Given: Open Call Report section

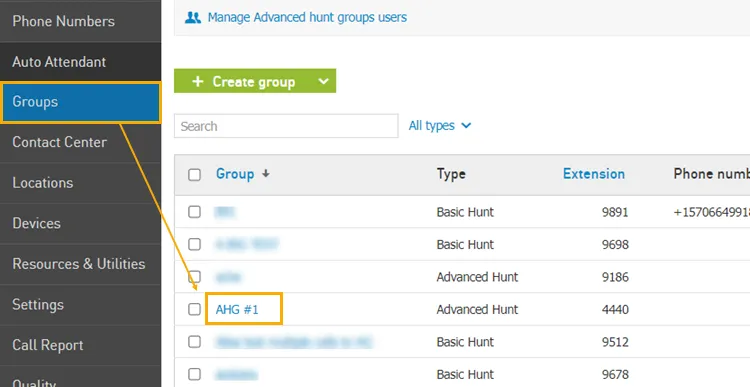Looking at the screenshot, I should point(80,345).
